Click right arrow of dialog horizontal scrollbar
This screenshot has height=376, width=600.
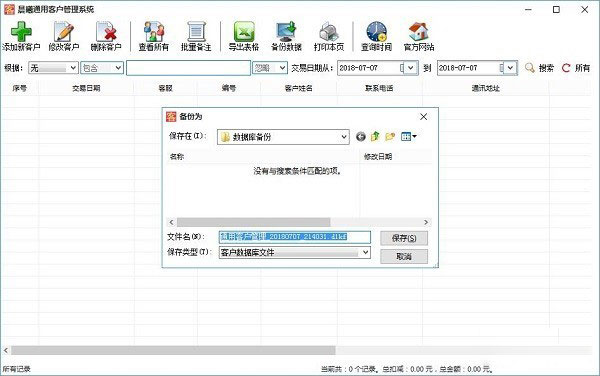[x=426, y=222]
